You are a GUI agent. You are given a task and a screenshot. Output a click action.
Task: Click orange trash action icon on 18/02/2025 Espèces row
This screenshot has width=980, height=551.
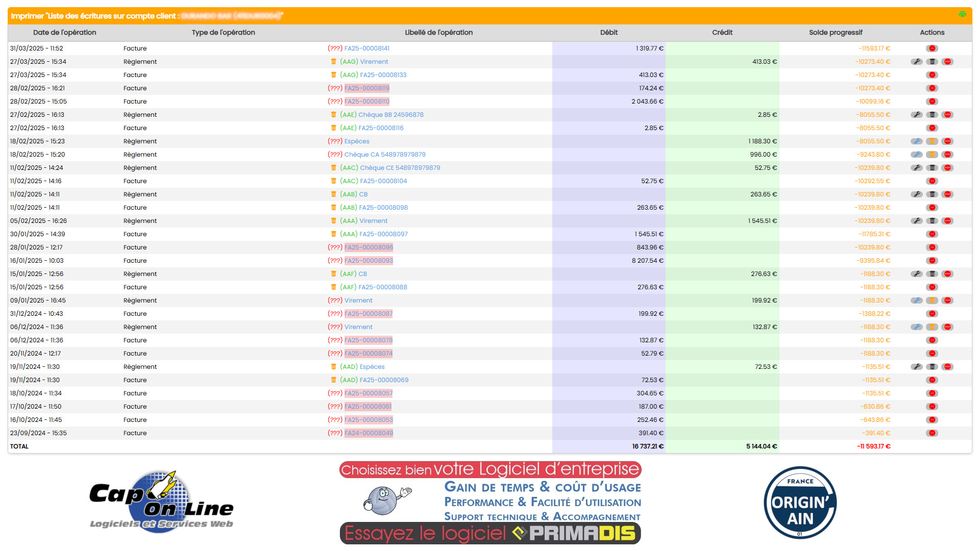tap(932, 141)
